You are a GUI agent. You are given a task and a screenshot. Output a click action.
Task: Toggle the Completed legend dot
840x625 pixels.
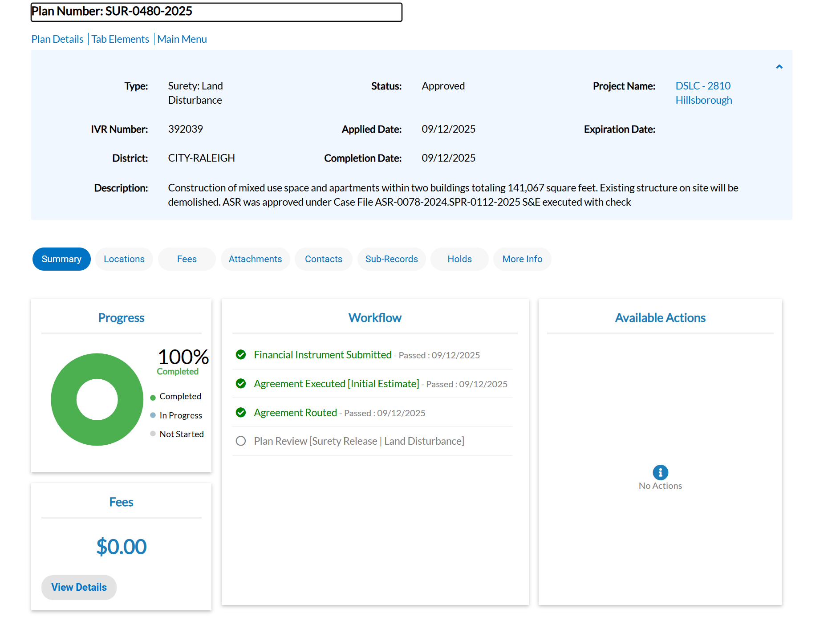(153, 397)
